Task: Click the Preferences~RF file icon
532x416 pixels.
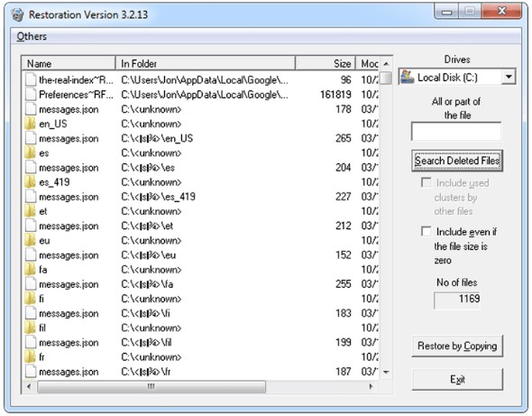Action: [31, 95]
